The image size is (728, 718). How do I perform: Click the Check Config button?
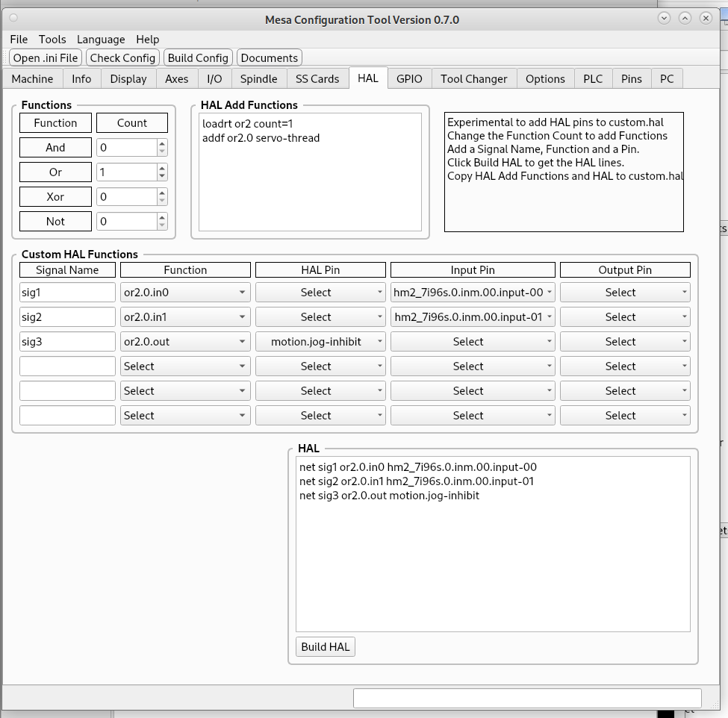[x=122, y=58]
